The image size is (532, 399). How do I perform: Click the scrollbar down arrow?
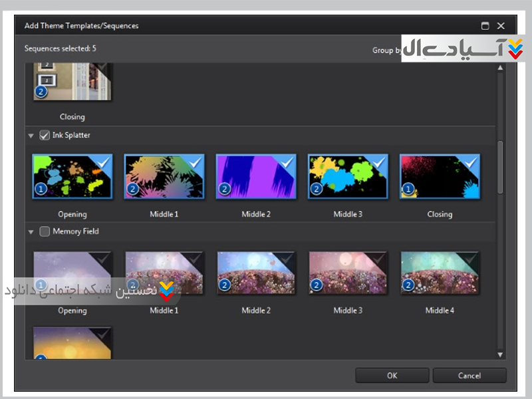click(x=500, y=354)
